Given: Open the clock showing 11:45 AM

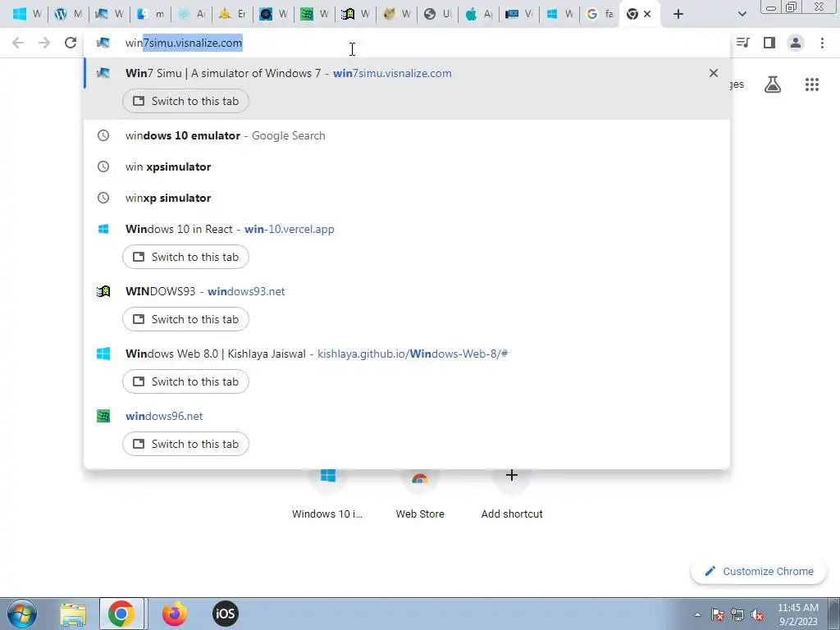Looking at the screenshot, I should (798, 614).
